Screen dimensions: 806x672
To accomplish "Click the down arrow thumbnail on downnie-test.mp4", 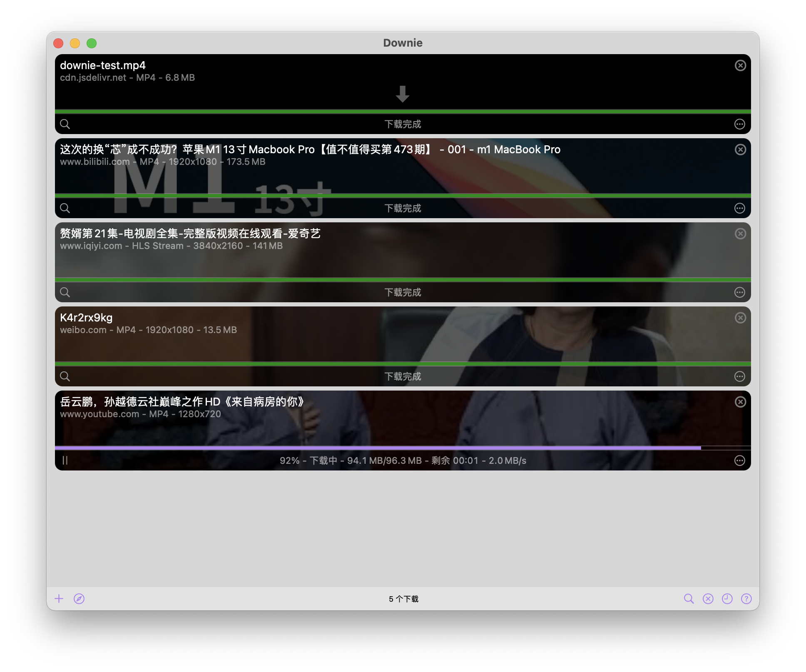I will pos(402,94).
